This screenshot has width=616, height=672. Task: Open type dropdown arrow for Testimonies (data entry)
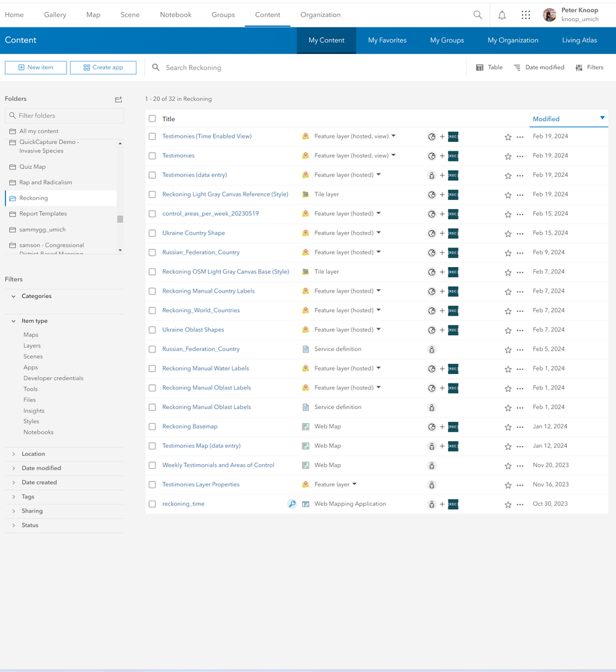[x=379, y=175]
